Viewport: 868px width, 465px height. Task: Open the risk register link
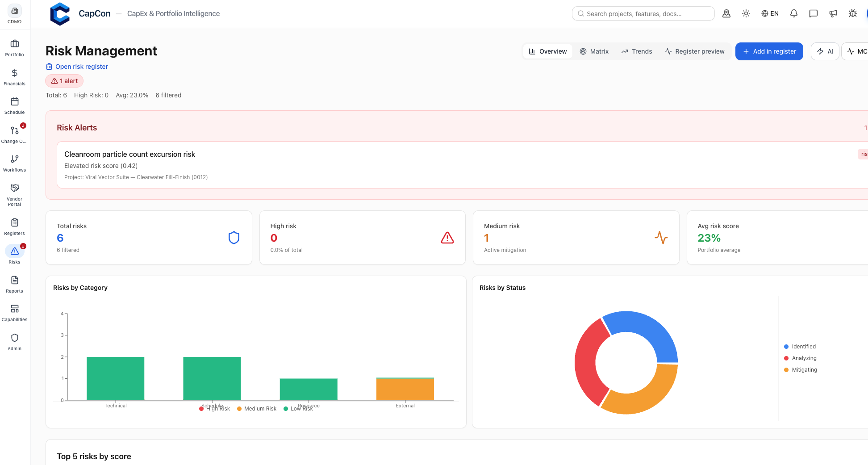[x=77, y=67]
